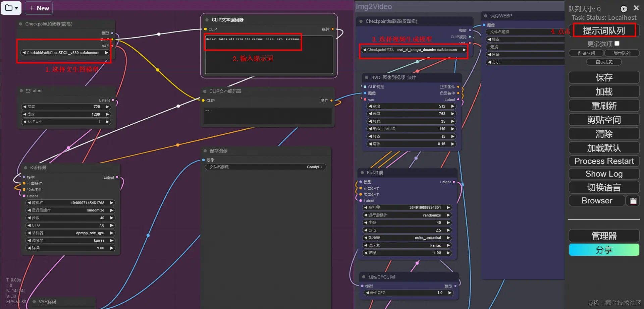The image size is (644, 309).
Task: Increase 增强 0.15 with right arrow
Action: click(x=452, y=144)
